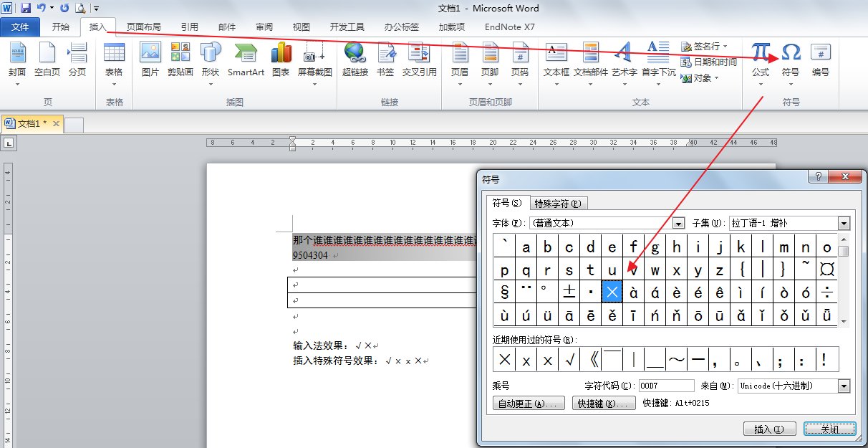Screen dimensions: 868x448
Task: Open the 自动更正 settings
Action: pyautogui.click(x=528, y=402)
